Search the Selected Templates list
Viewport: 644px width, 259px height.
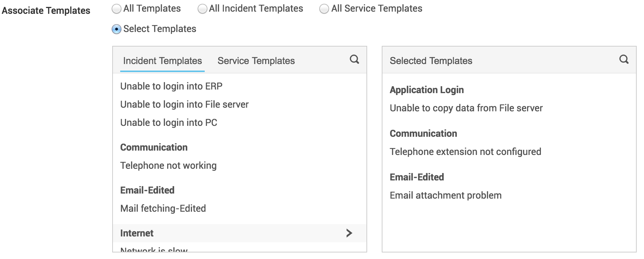coord(624,60)
